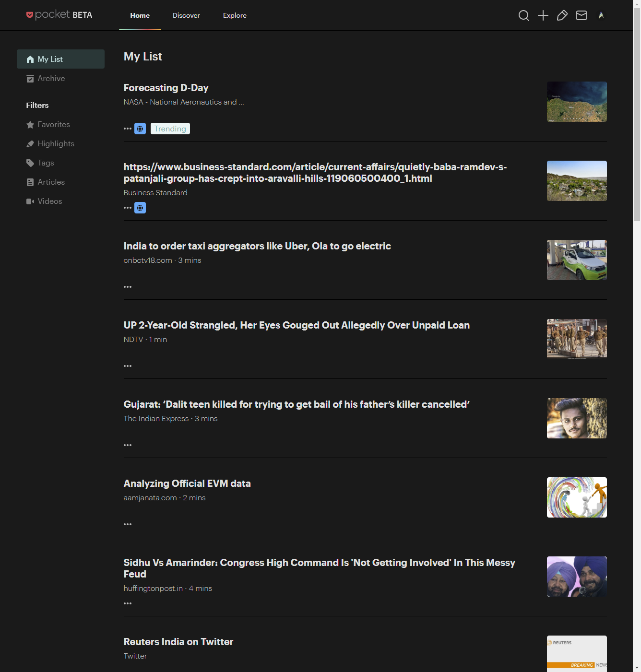Click the Videos camera icon

point(30,201)
